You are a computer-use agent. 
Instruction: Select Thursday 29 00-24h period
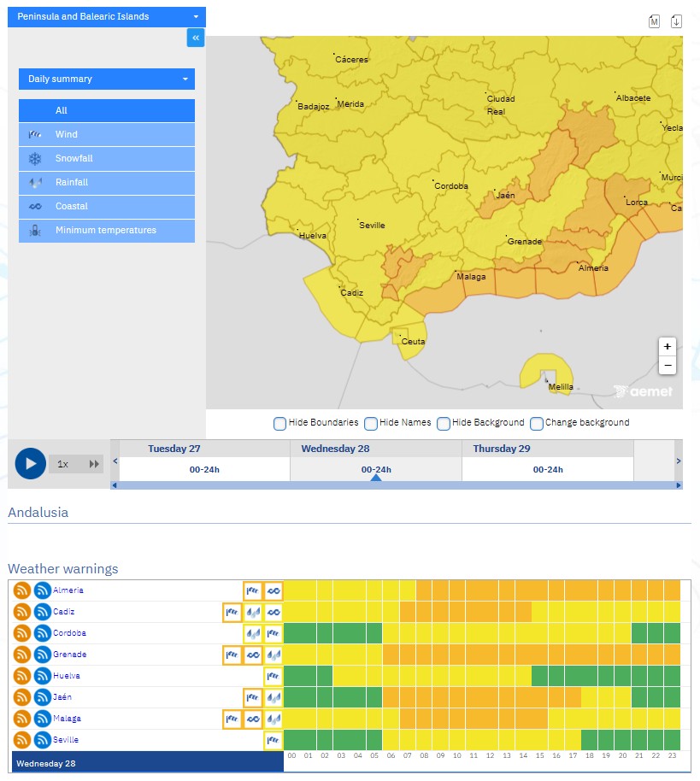(x=547, y=469)
